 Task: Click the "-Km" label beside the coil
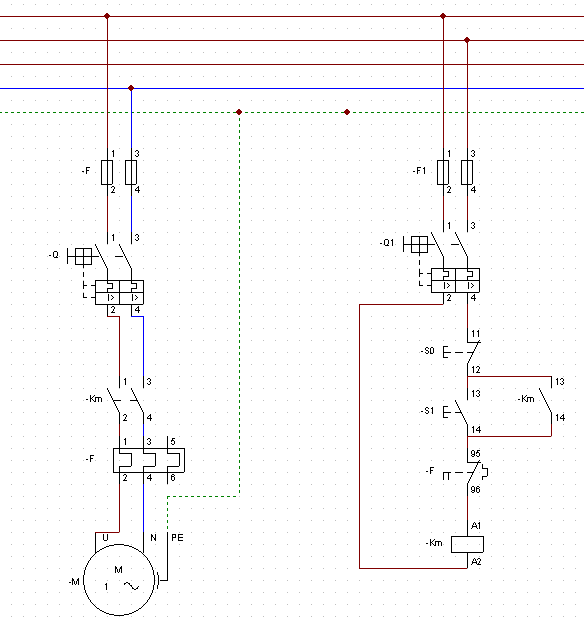pos(434,543)
